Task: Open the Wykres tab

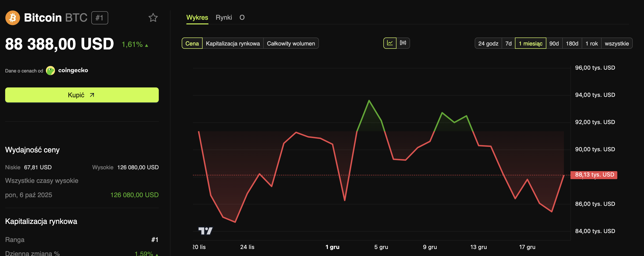Action: (x=197, y=18)
